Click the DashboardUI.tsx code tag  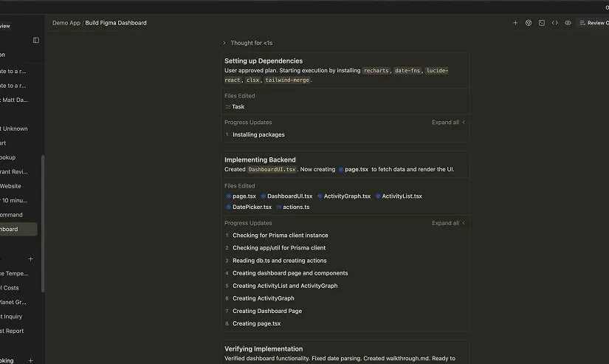[x=272, y=169]
